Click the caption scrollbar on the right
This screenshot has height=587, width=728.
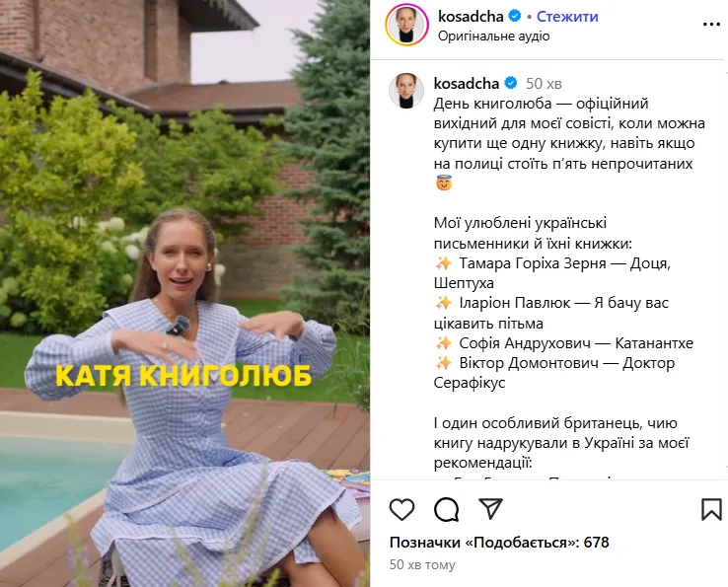tap(726, 269)
